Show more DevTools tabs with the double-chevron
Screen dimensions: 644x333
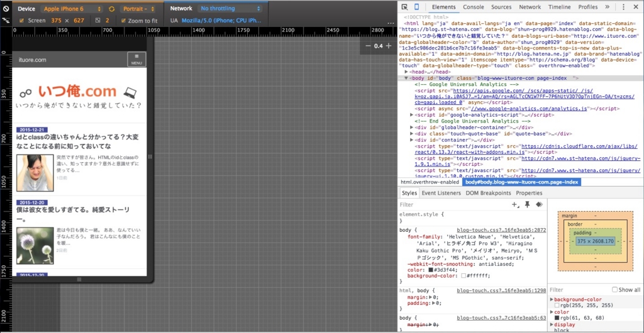(x=608, y=7)
